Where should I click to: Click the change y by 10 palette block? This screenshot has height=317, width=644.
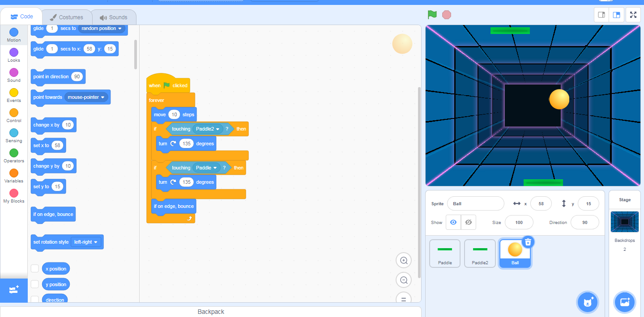point(53,166)
